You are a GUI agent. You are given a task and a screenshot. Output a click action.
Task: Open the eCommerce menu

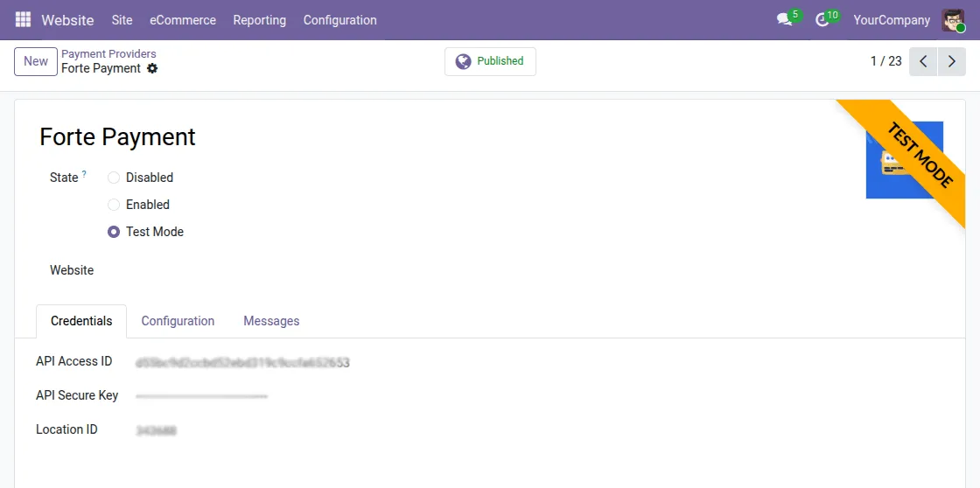[183, 20]
